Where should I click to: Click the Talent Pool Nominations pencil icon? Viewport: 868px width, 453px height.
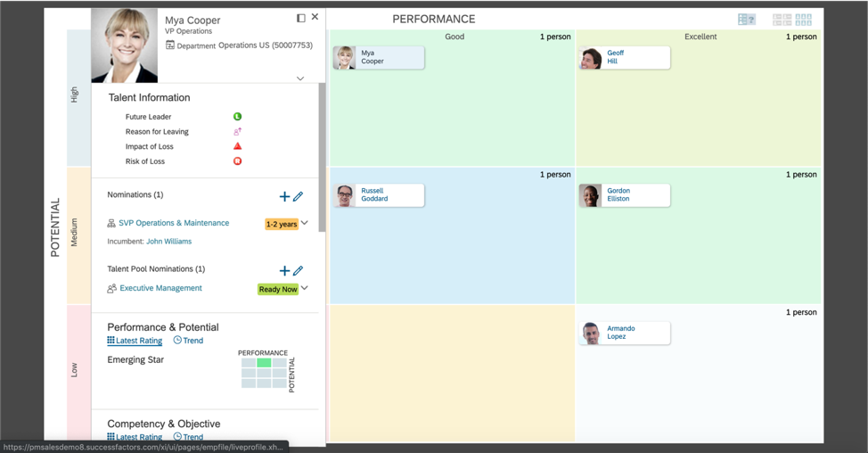(x=299, y=270)
